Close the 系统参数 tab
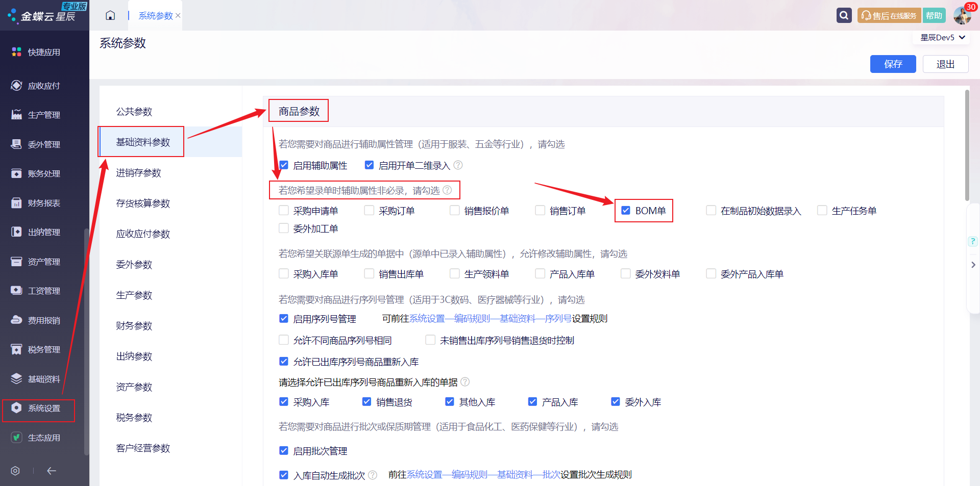Viewport: 980px width, 486px height. [x=178, y=16]
